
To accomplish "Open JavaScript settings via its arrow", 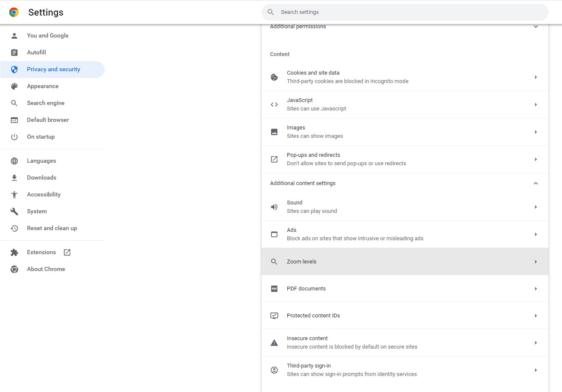I will point(536,104).
